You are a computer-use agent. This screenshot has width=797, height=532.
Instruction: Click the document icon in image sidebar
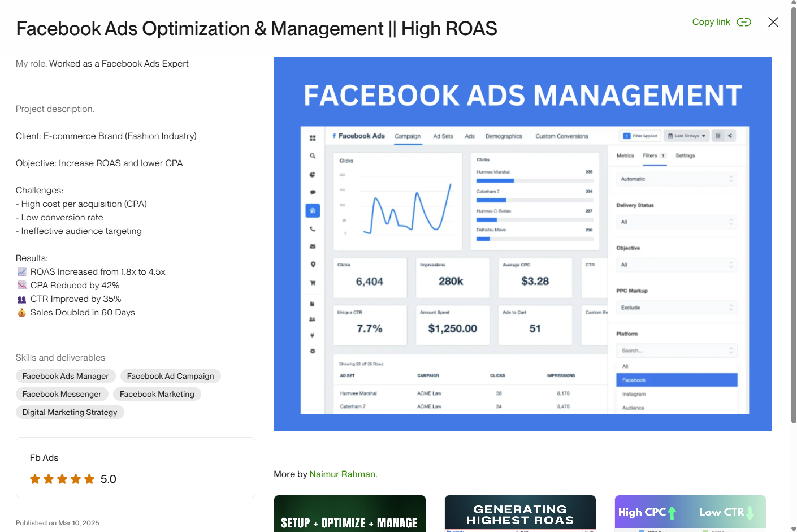click(x=313, y=304)
